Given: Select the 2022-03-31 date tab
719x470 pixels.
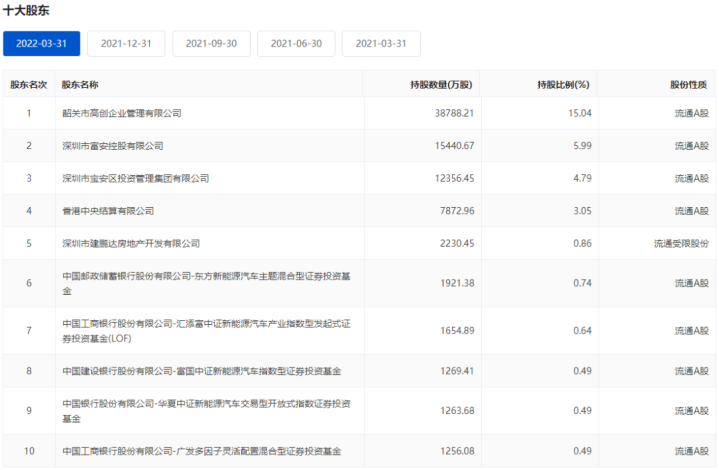Looking at the screenshot, I should coord(41,44).
